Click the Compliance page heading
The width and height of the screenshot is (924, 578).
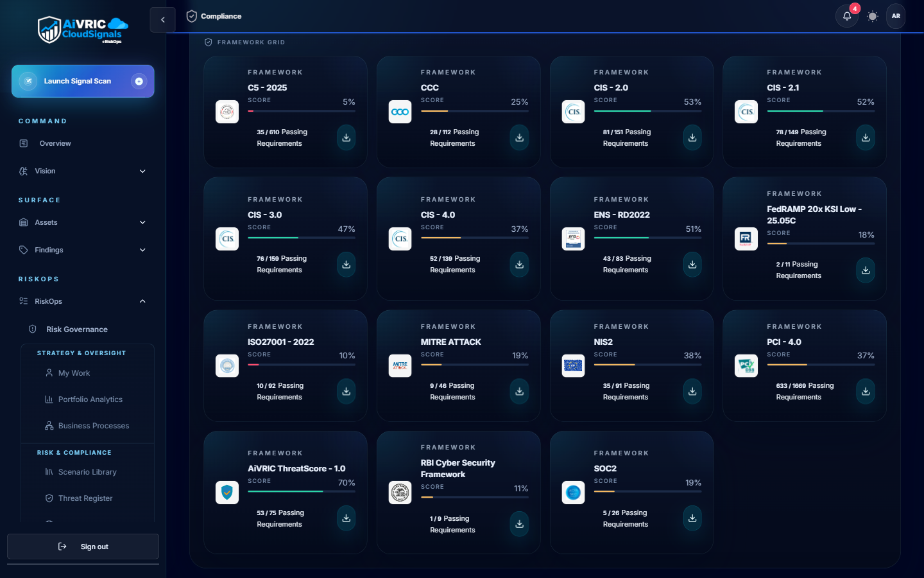coord(221,16)
